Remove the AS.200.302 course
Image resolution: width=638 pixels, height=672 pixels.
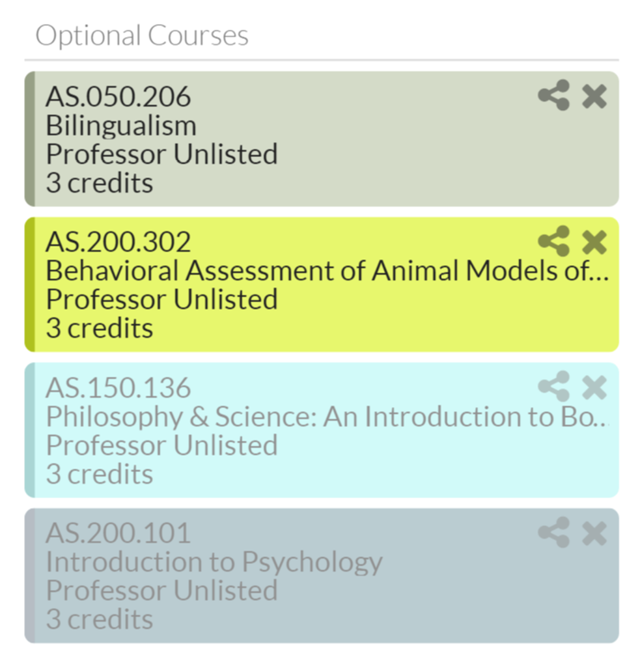pos(594,243)
